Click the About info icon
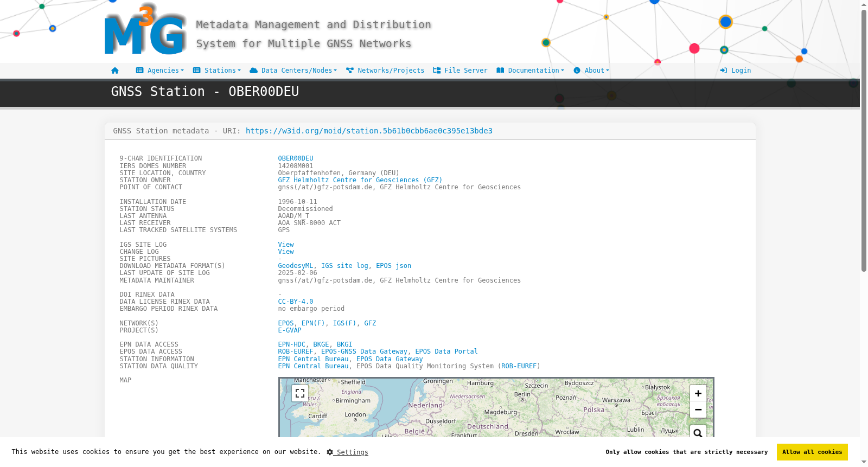This screenshot has height=467, width=868. click(577, 71)
